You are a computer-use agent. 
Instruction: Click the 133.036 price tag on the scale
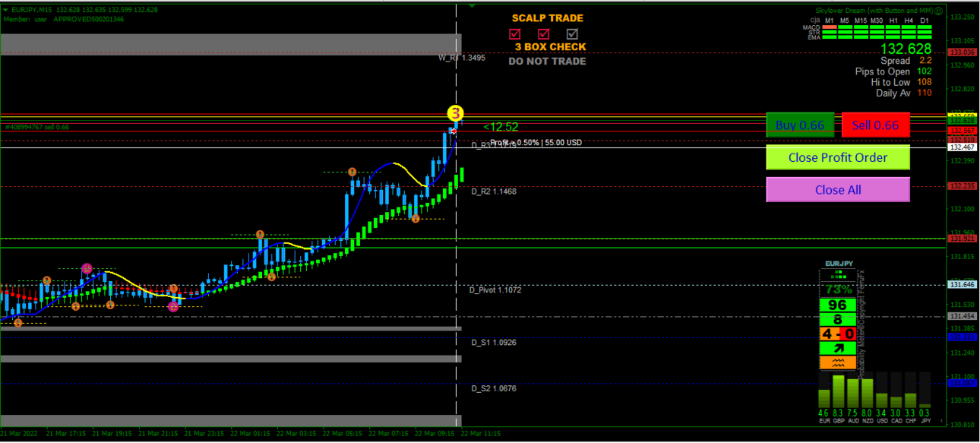point(962,52)
